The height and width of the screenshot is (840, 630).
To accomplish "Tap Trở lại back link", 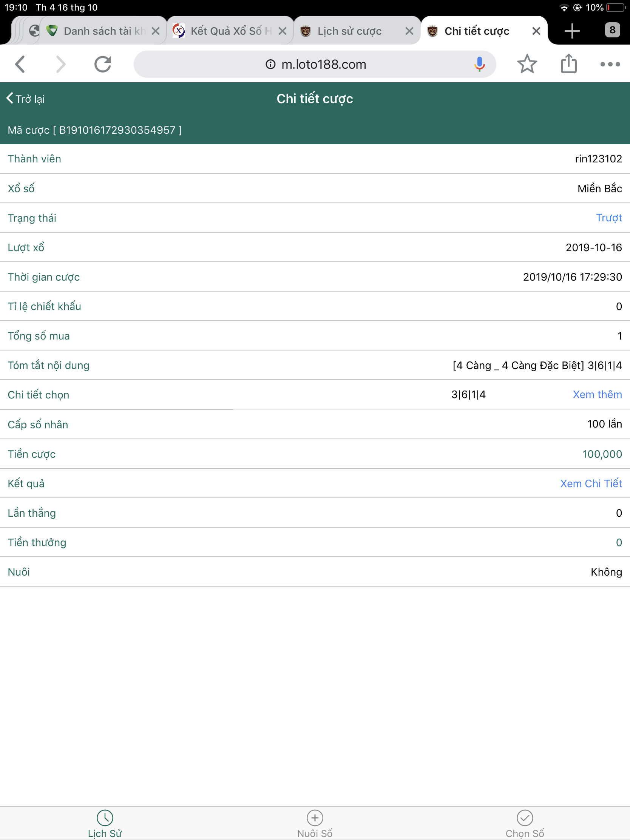I will point(25,99).
